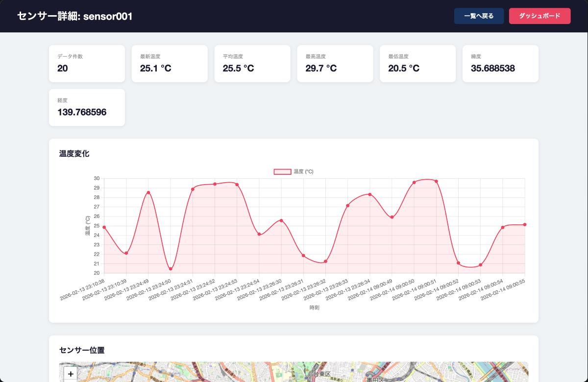Click the センサー詳細: sensor001 page title
This screenshot has width=588, height=382.
74,16
